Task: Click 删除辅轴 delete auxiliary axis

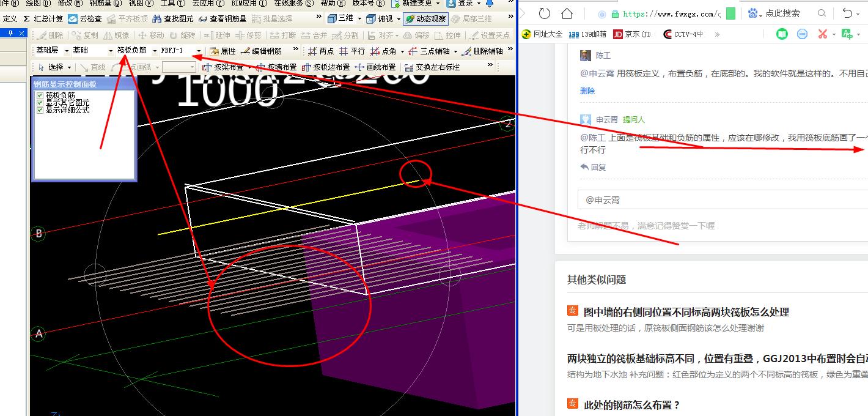Action: [x=483, y=51]
